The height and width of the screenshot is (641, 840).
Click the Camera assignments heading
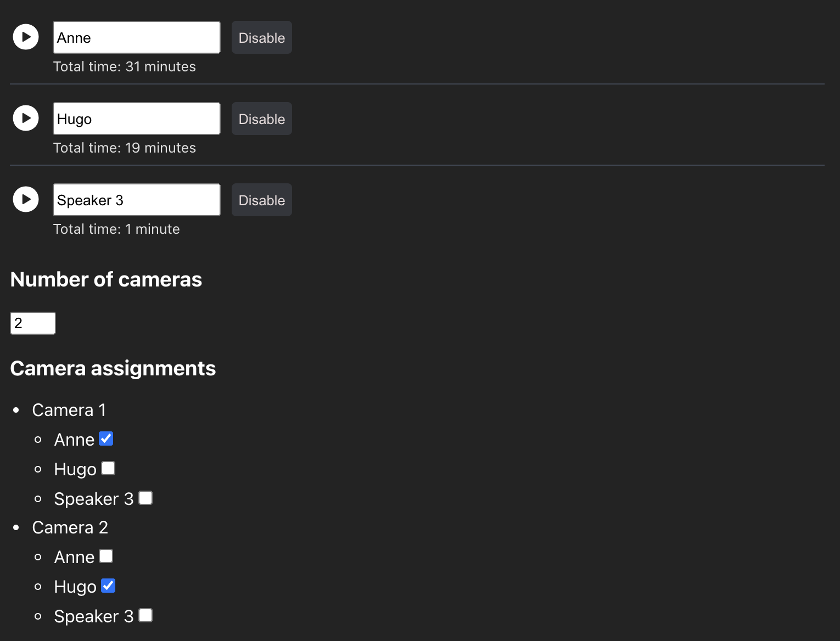[113, 368]
